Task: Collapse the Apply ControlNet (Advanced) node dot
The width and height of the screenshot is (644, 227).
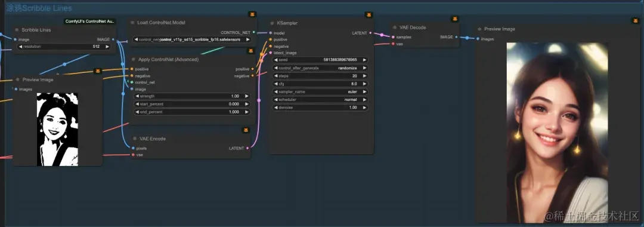Action: click(x=134, y=60)
